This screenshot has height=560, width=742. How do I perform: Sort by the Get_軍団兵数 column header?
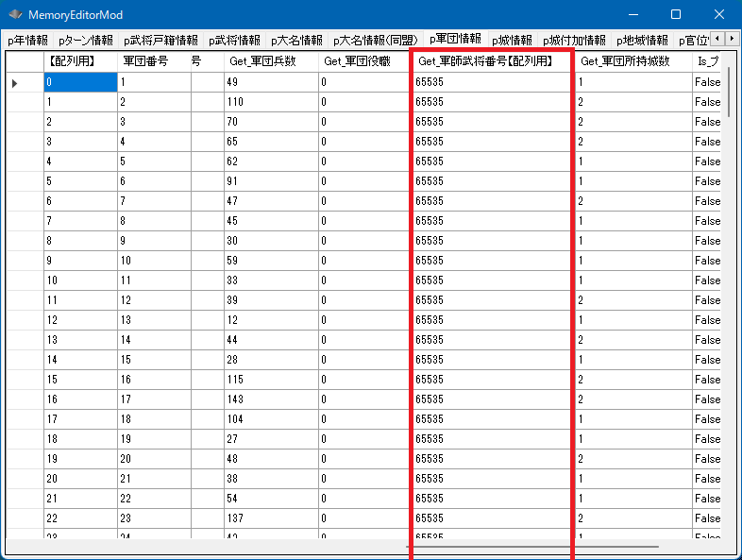tap(269, 61)
